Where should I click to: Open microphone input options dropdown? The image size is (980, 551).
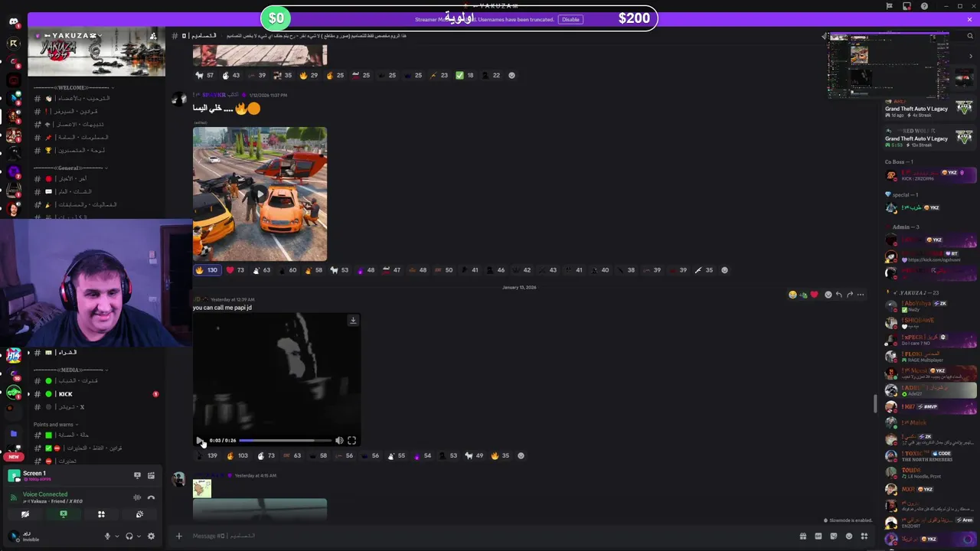(x=116, y=536)
